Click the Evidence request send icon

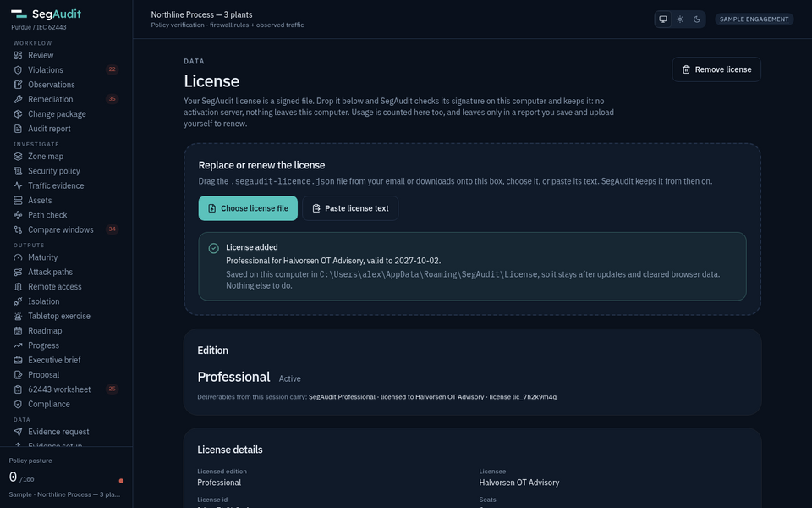[18, 432]
